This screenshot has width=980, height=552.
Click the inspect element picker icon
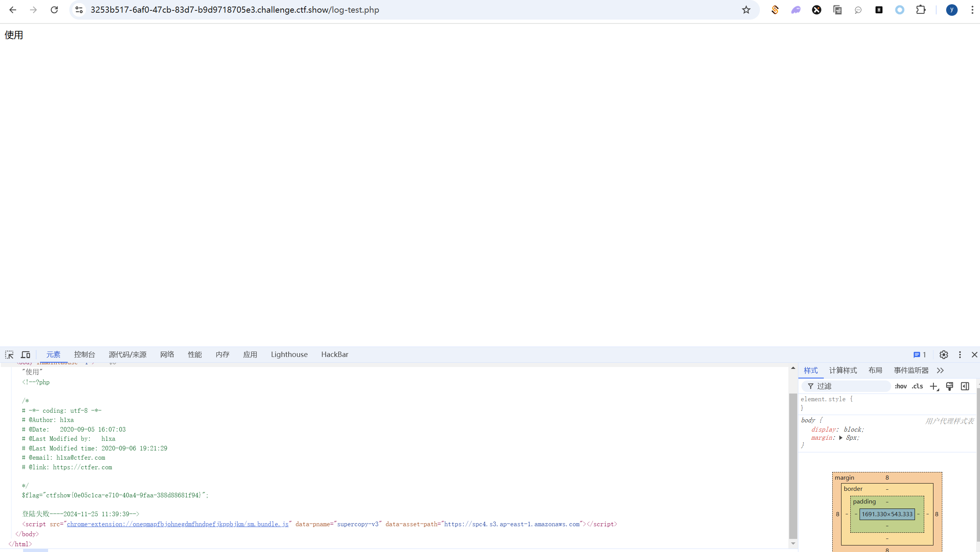9,355
